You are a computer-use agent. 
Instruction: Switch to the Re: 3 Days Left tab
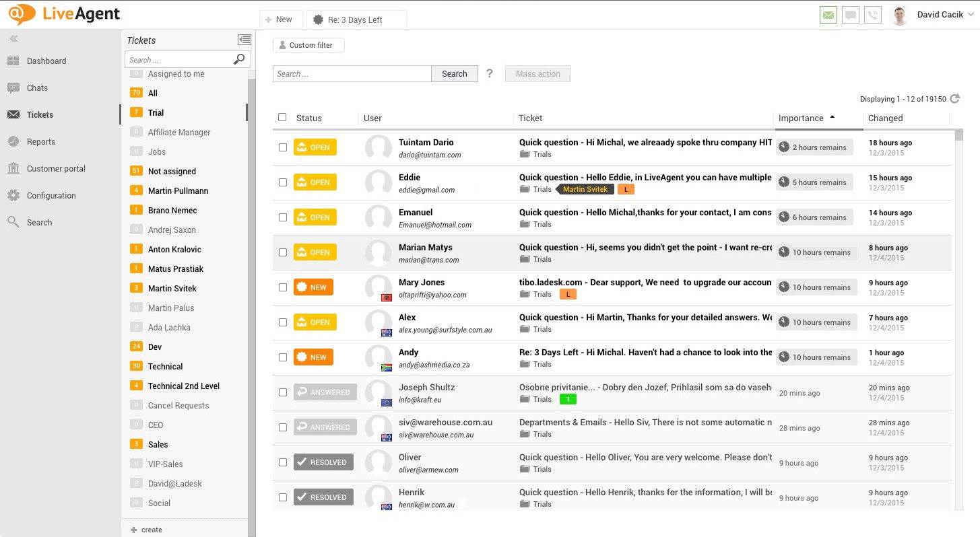(356, 20)
